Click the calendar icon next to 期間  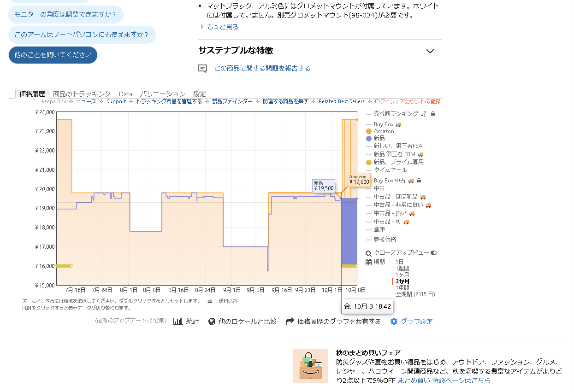(367, 261)
